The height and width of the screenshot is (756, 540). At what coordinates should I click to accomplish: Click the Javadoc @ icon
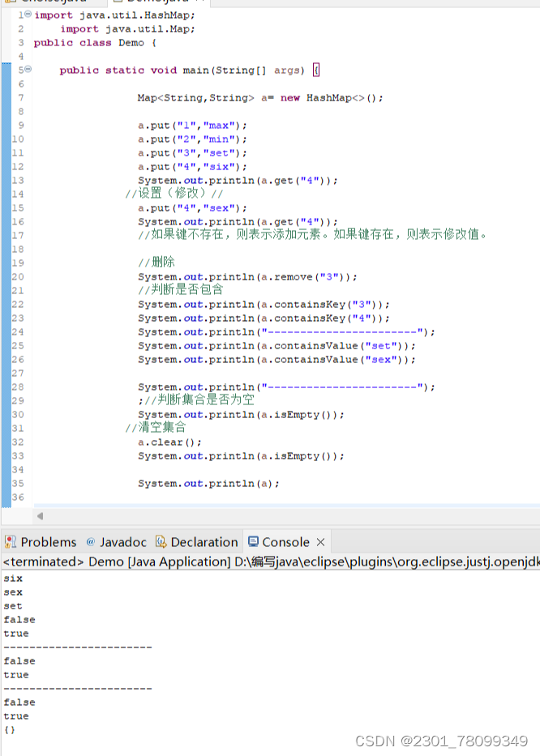click(x=90, y=542)
